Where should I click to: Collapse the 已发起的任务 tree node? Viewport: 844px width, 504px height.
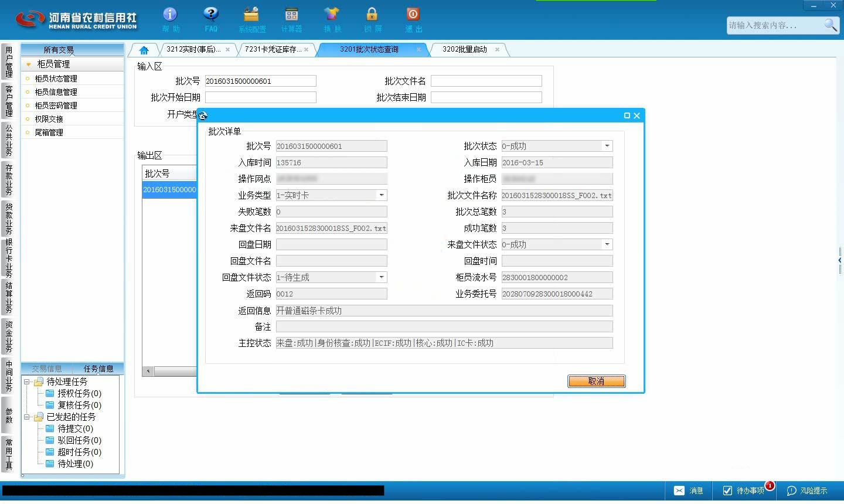point(26,417)
